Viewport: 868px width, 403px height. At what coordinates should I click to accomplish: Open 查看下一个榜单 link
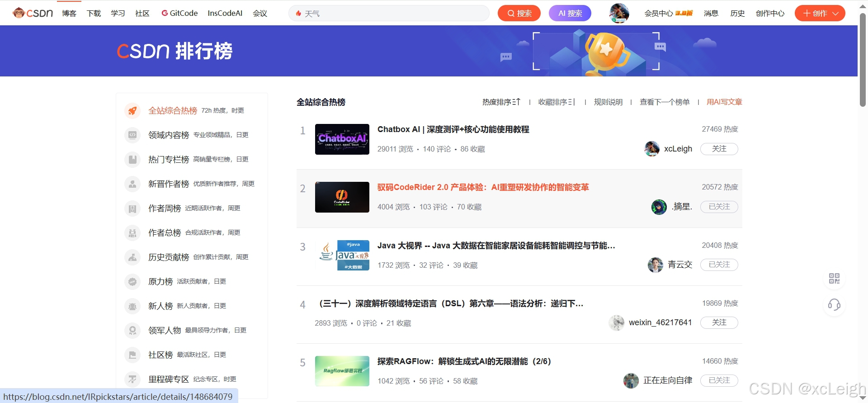coord(665,102)
